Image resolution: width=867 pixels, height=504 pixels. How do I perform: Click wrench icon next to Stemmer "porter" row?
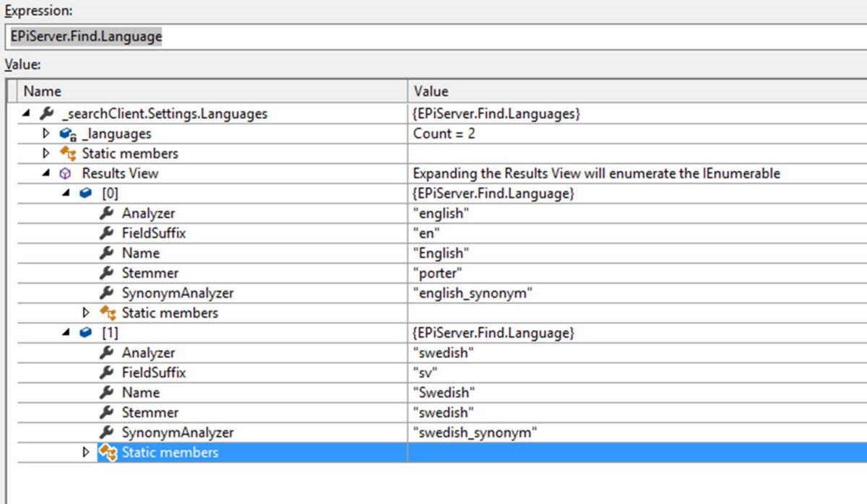click(x=106, y=273)
